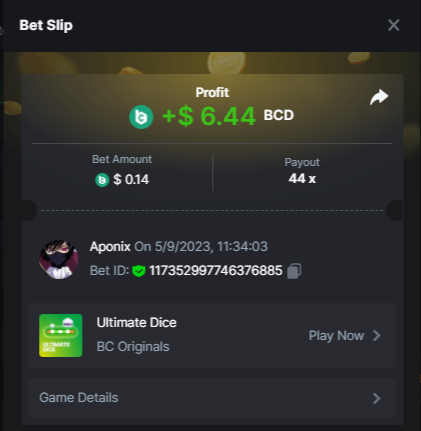The image size is (421, 431).
Task: Click the small BCD icon by Bet Amount
Action: pyautogui.click(x=102, y=180)
